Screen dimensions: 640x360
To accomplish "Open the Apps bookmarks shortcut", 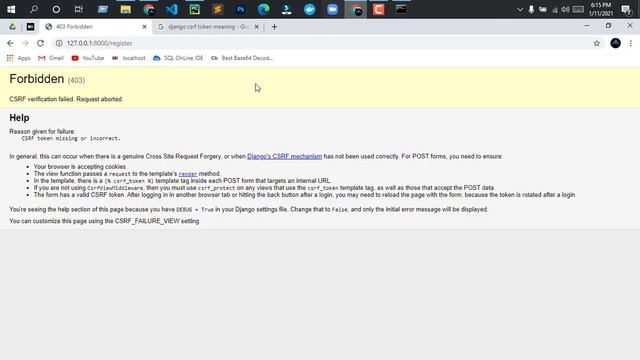I will [18, 58].
